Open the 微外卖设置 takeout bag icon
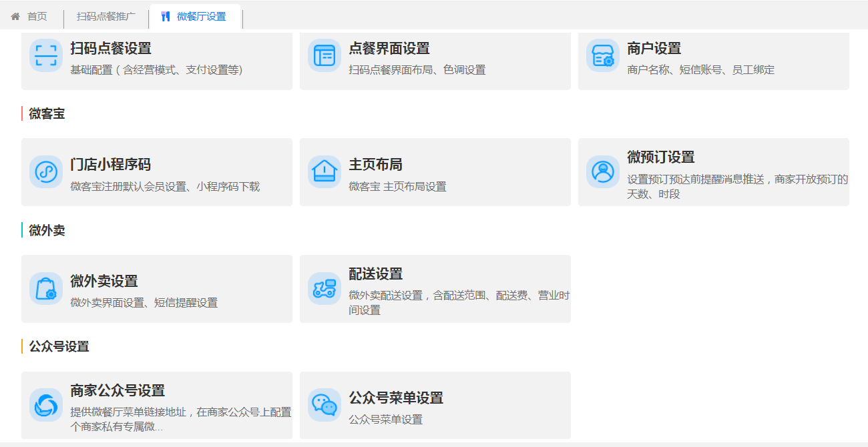This screenshot has height=447, width=868. coord(45,288)
